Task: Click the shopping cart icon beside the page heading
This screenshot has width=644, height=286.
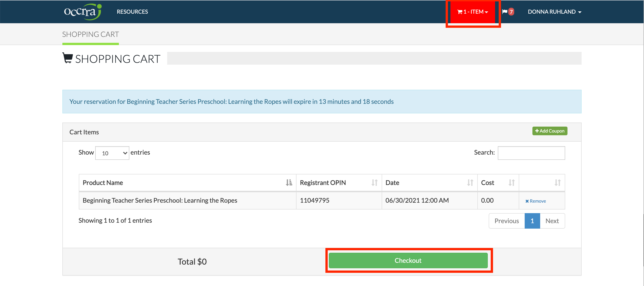Action: (67, 58)
